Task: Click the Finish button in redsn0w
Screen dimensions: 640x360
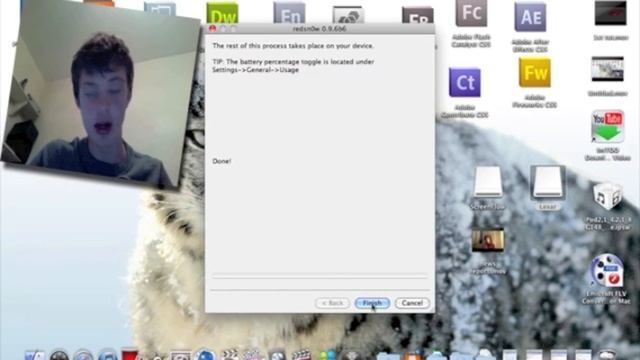Action: [x=372, y=303]
